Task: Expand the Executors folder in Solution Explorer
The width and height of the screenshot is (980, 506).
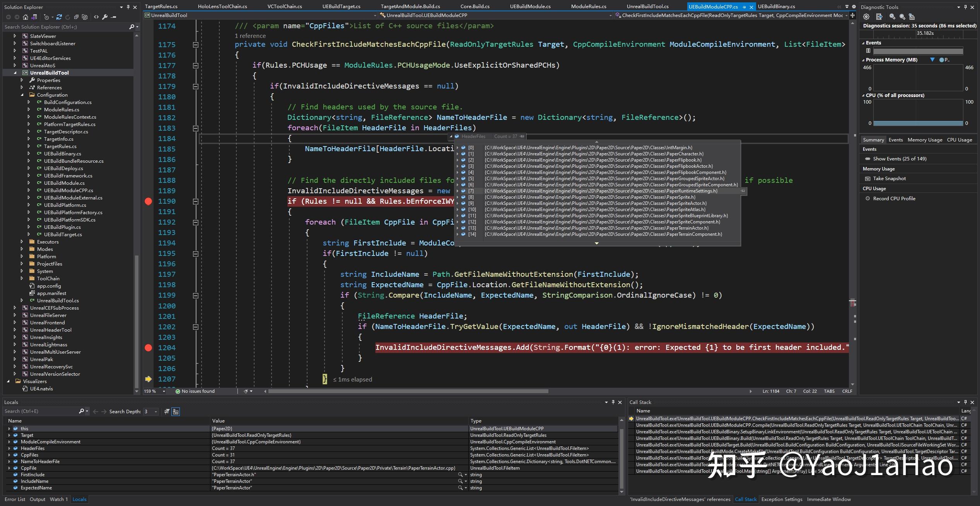Action: 22,242
